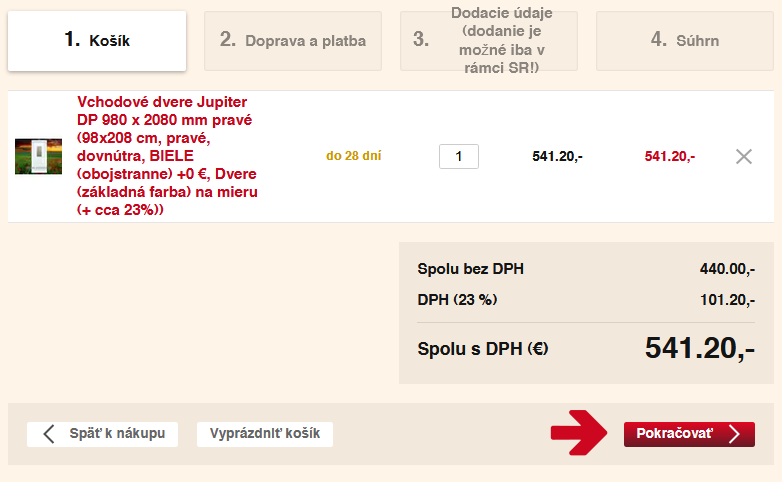Click the 'do 28 dní' delivery time text
This screenshot has width=782, height=482.
tap(354, 156)
